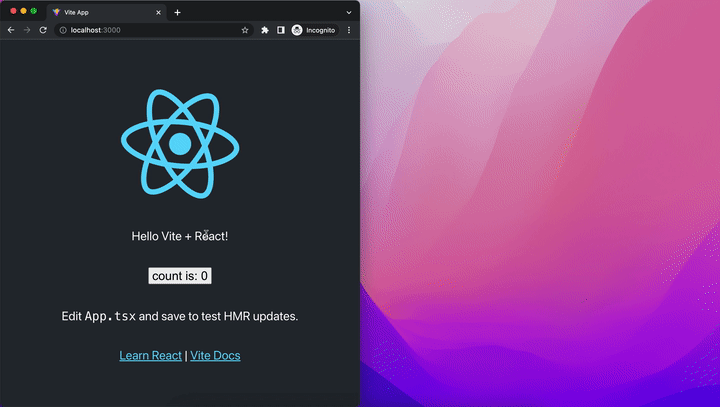This screenshot has height=407, width=720.
Task: Open a new tab with plus button
Action: (177, 12)
